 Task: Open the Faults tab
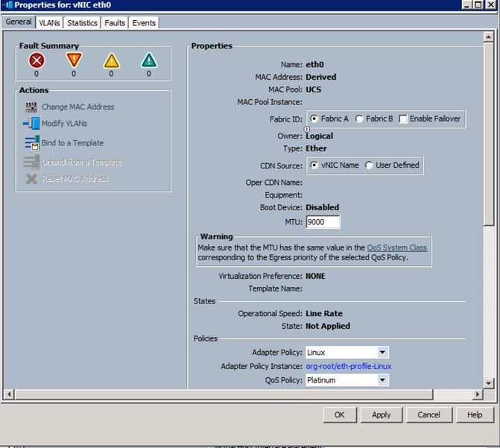pyautogui.click(x=115, y=23)
